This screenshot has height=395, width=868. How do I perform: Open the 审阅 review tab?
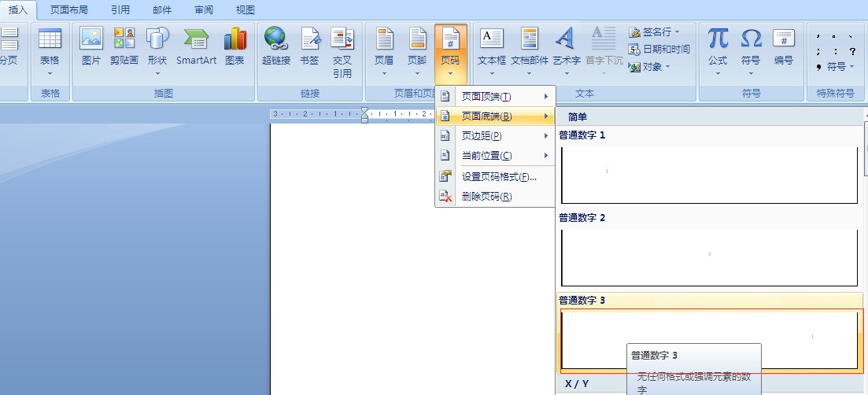(204, 10)
